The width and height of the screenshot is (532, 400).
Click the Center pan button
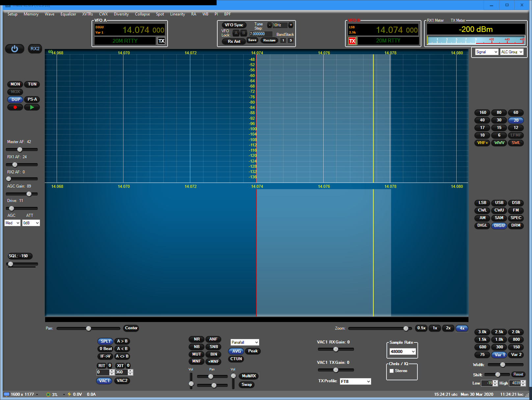[x=131, y=328]
